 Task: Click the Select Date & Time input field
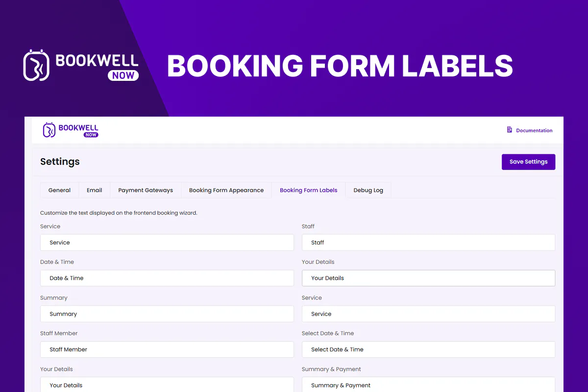point(428,350)
